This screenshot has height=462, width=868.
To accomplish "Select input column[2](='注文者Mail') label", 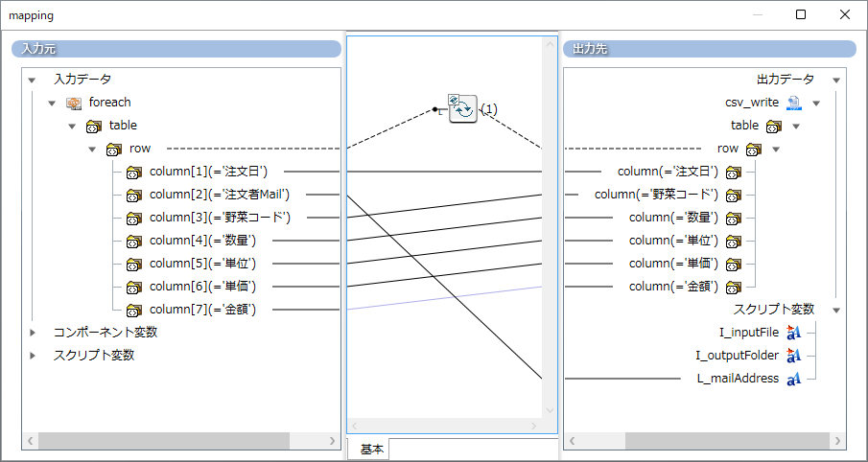I will (220, 195).
